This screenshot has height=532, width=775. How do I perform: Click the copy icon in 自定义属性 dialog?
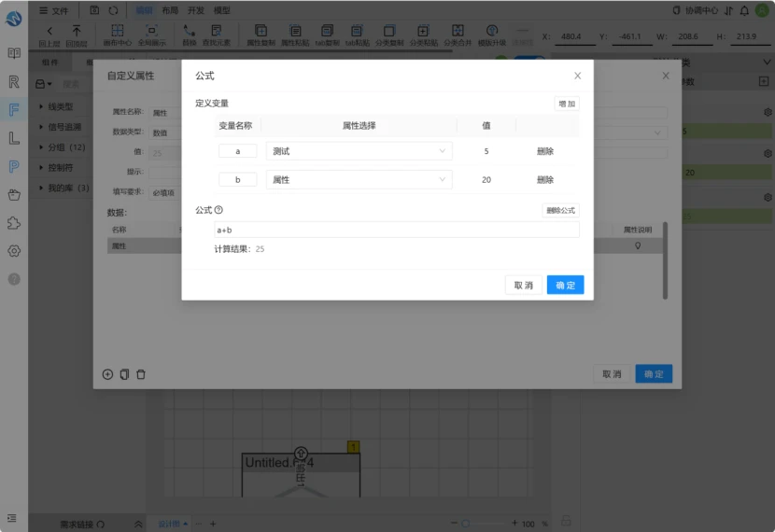point(124,374)
